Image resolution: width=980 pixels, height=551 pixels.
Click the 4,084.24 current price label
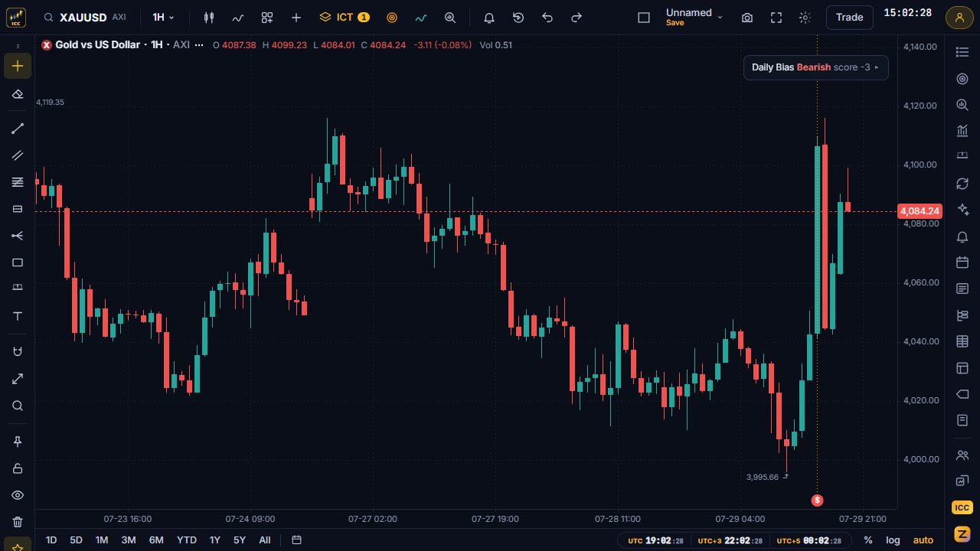point(920,211)
